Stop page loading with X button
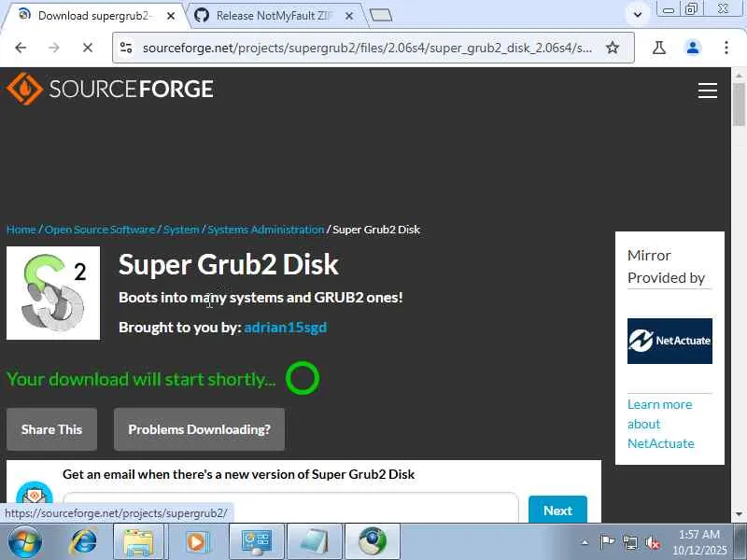This screenshot has height=560, width=747. 88,48
